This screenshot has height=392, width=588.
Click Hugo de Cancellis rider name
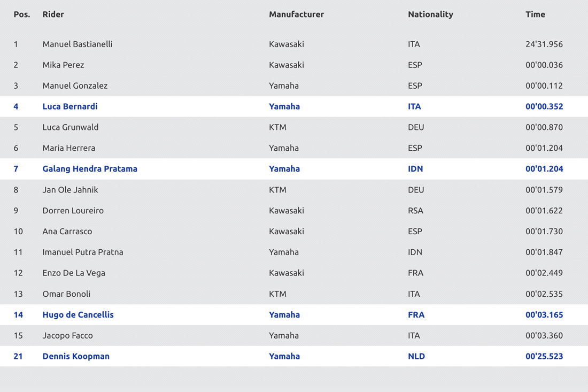coord(78,315)
